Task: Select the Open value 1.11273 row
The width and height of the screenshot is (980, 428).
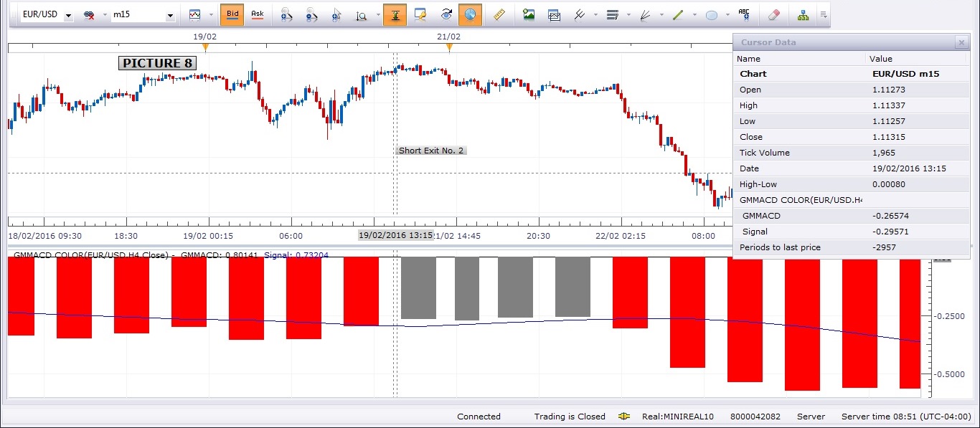Action: point(851,90)
